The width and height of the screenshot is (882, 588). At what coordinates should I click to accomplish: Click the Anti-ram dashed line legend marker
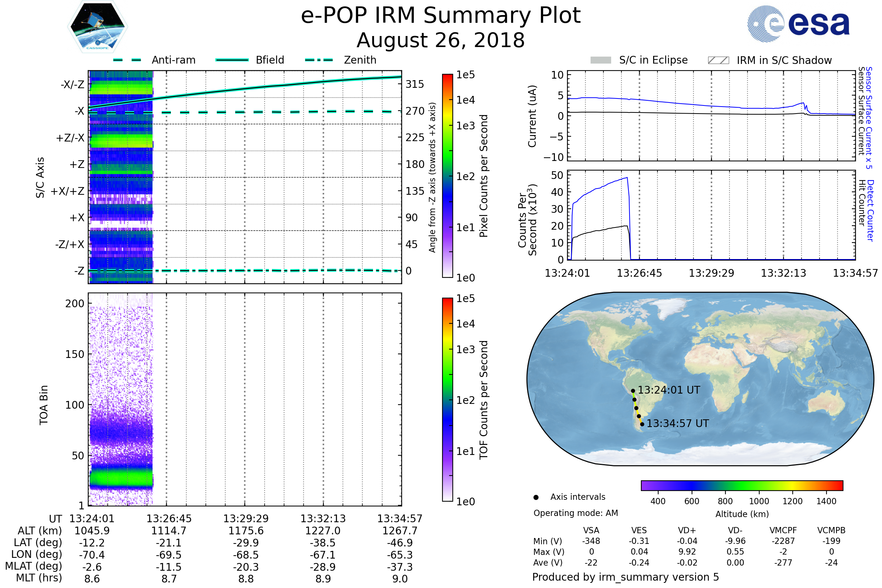pos(127,60)
